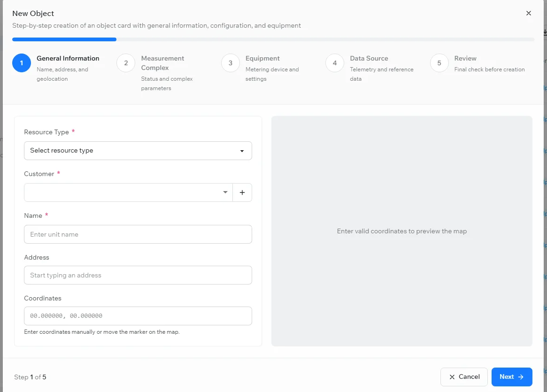Image resolution: width=547 pixels, height=392 pixels.
Task: Click the Coordinates input field
Action: (138, 316)
